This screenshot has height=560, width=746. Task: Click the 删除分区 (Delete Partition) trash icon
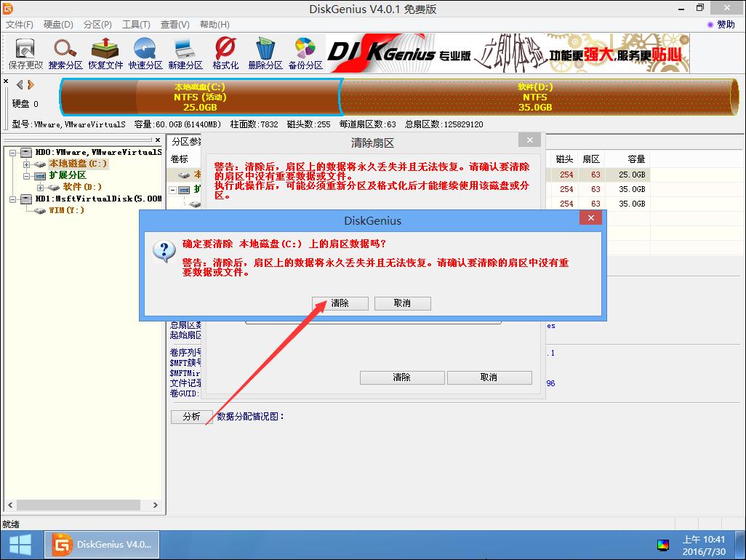265,52
